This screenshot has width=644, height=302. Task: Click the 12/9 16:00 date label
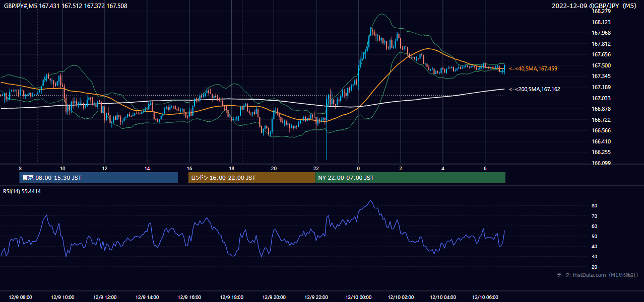pyautogui.click(x=189, y=297)
